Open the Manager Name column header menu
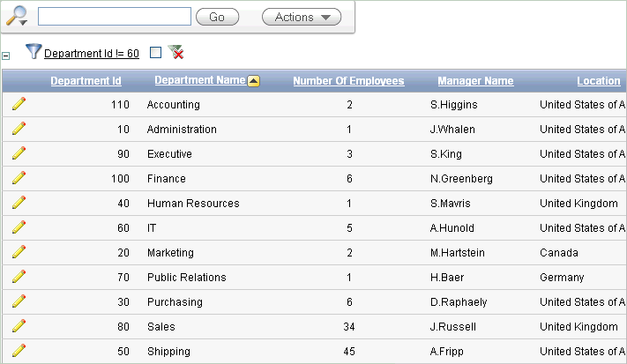This screenshot has width=627, height=364. pos(475,81)
